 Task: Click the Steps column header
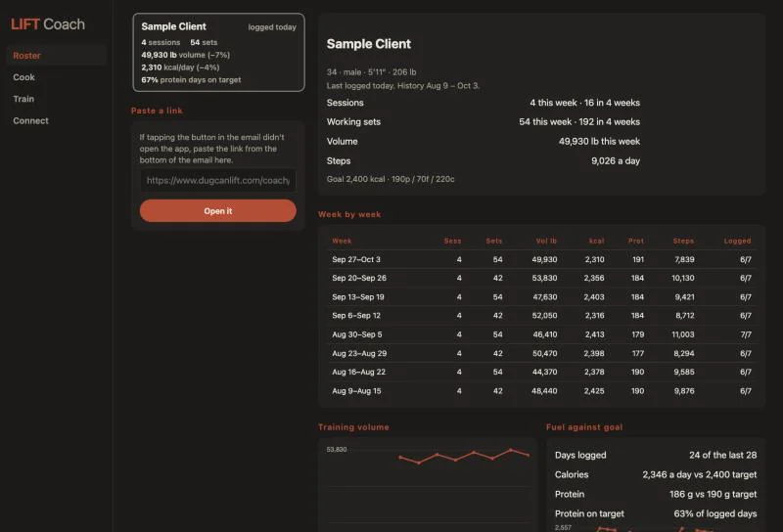click(683, 241)
